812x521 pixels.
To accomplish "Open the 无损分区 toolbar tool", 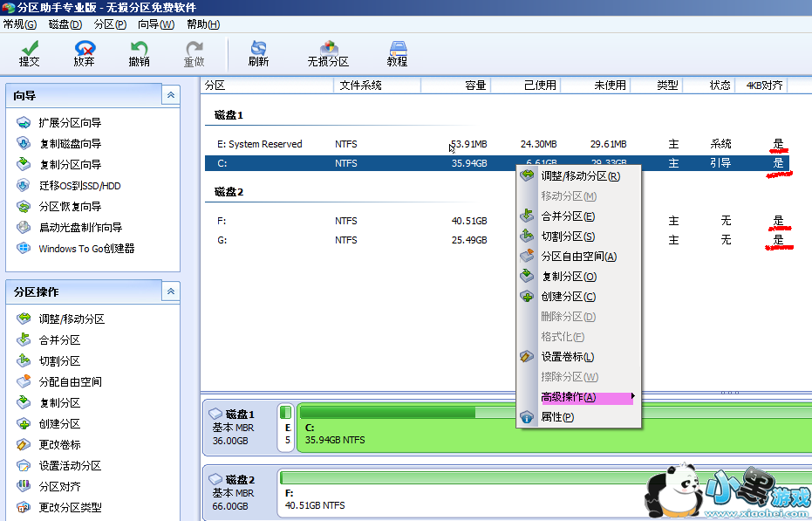I will (x=328, y=54).
